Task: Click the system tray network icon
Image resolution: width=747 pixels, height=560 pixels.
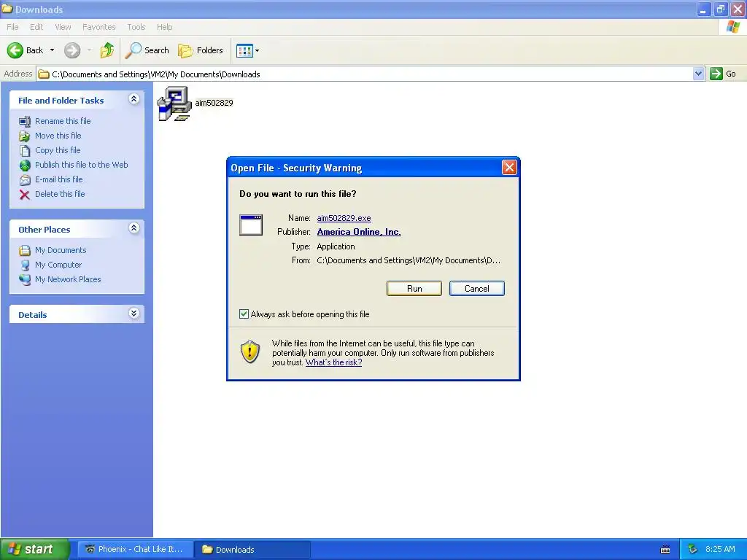Action: [x=693, y=550]
